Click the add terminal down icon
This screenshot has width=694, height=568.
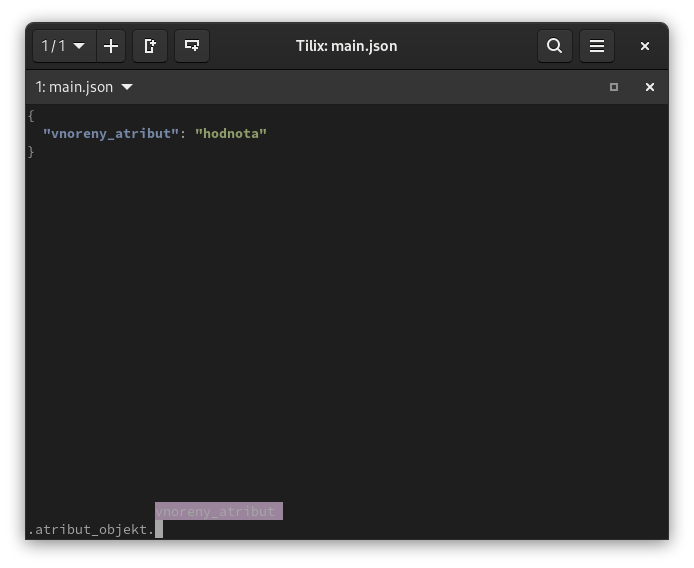192,46
